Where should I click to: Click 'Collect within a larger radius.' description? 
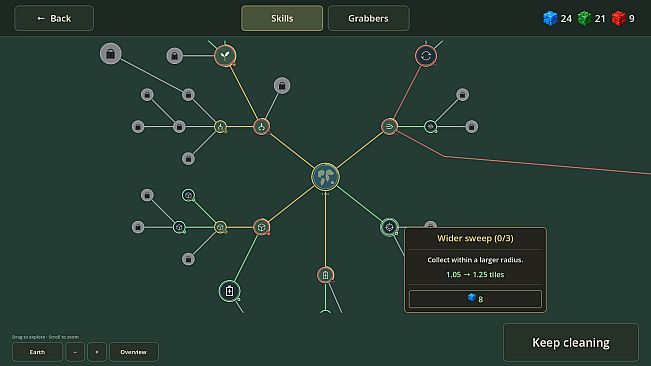[x=475, y=260]
